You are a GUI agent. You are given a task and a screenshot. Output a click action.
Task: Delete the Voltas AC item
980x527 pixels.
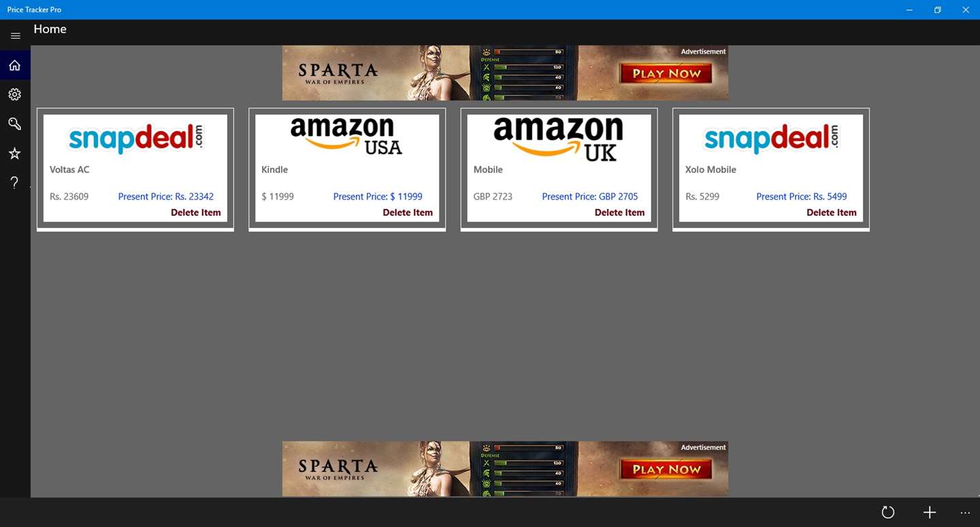(x=196, y=212)
